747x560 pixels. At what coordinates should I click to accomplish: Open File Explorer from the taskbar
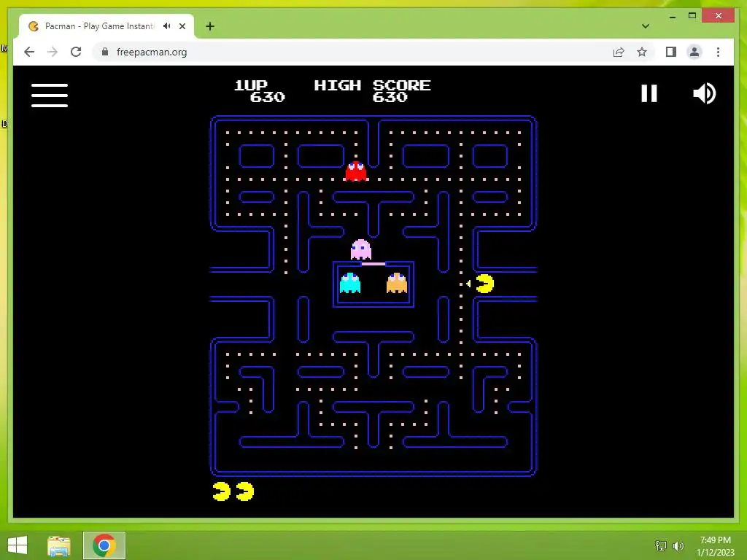point(59,545)
